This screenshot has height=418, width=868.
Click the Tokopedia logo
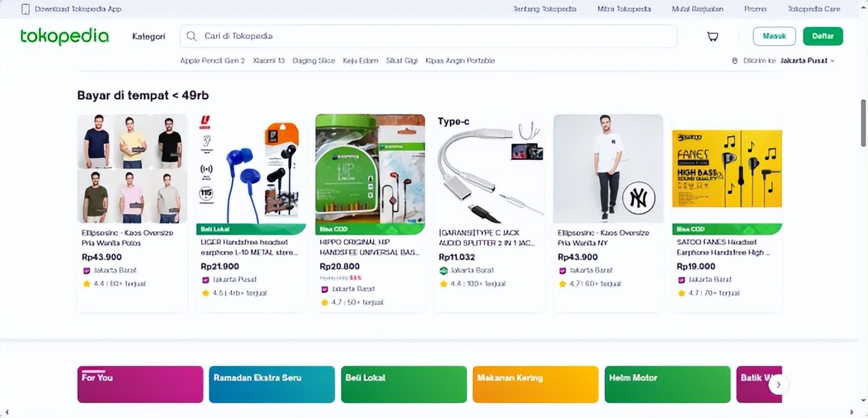tap(64, 36)
